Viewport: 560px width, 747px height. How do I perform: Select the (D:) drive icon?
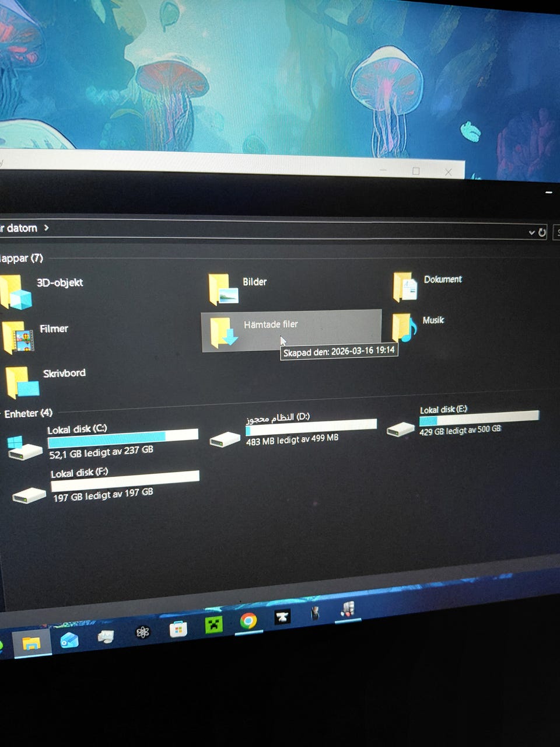(225, 439)
